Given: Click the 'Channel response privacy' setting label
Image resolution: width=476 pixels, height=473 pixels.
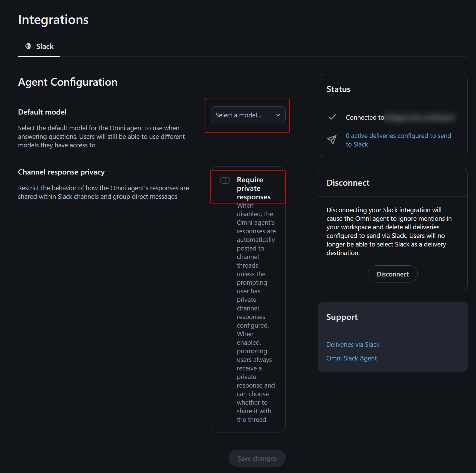Looking at the screenshot, I should click(61, 172).
